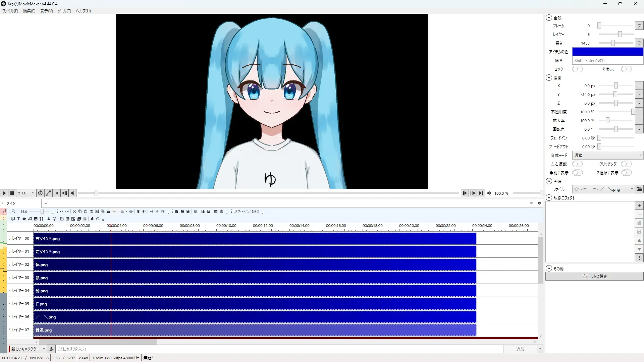Add a text item with T icon
Viewport: 644px width, 362px height.
click(19, 219)
